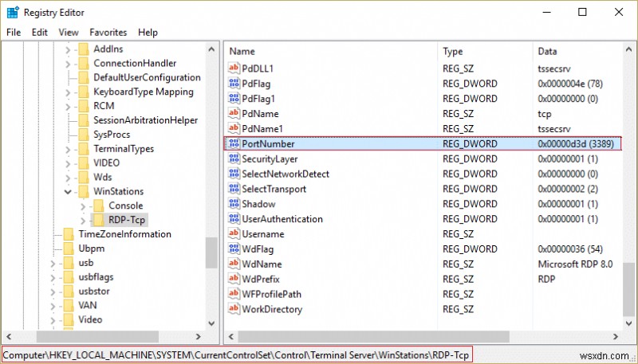This screenshot has width=638, height=364.
Task: Click tree pane vertical scrollbar thumb
Action: click(211, 252)
